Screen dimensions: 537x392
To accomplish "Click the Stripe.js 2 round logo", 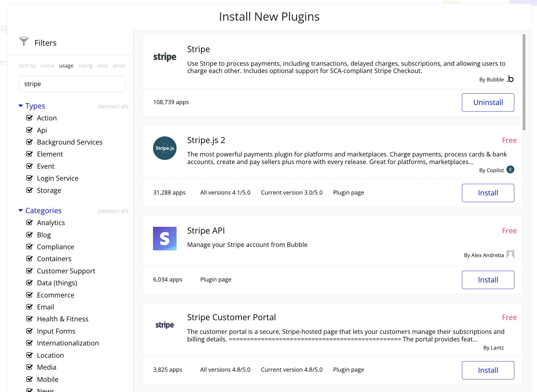I will (165, 148).
